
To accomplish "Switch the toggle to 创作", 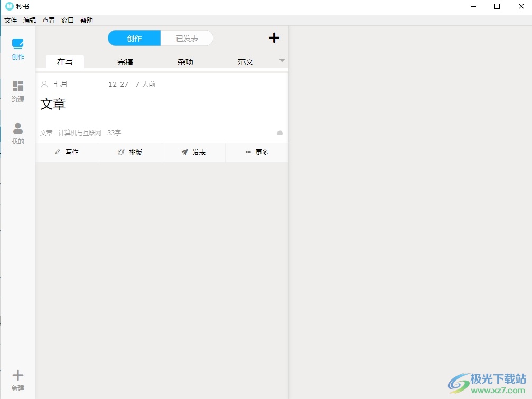I will (134, 39).
